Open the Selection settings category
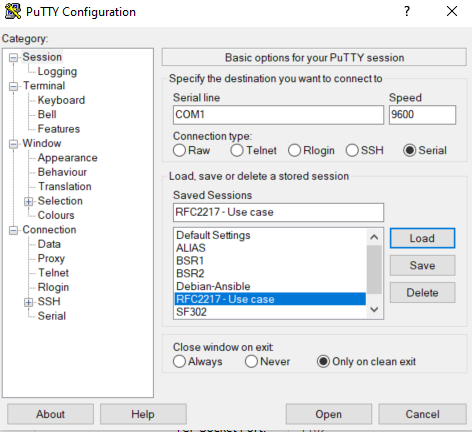 (x=60, y=201)
